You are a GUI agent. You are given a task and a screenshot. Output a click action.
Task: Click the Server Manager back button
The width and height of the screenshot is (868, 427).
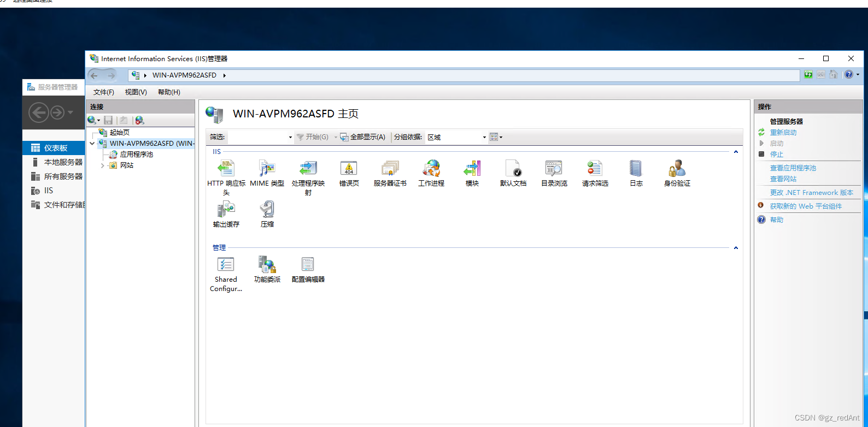tap(38, 112)
